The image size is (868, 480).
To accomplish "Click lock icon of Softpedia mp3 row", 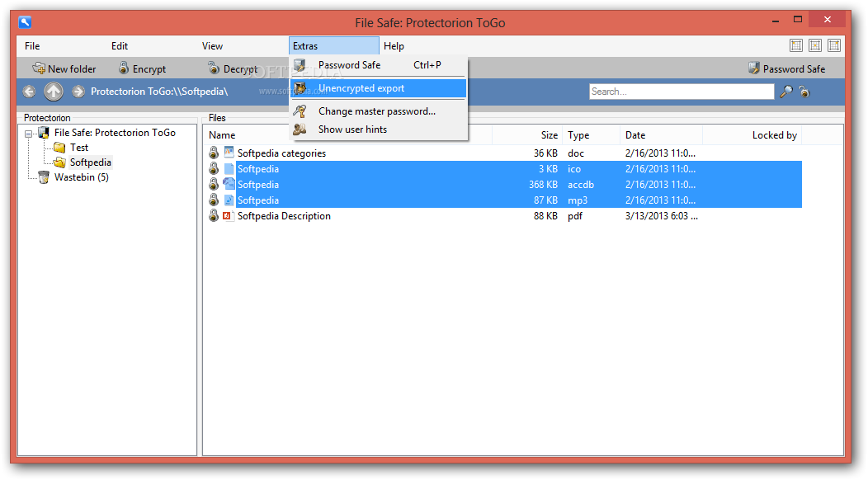I will coord(214,200).
